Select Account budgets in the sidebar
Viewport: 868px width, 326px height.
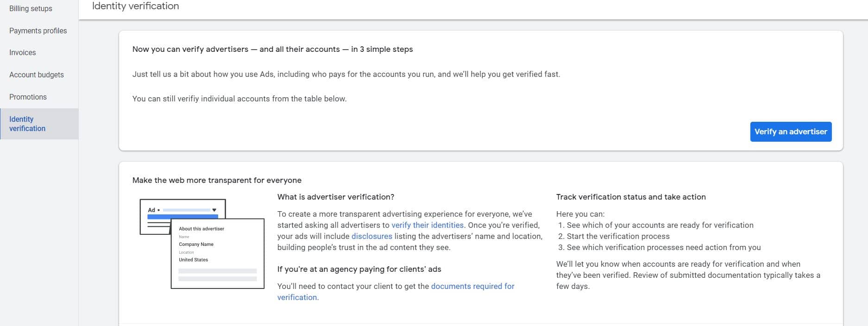coord(37,75)
